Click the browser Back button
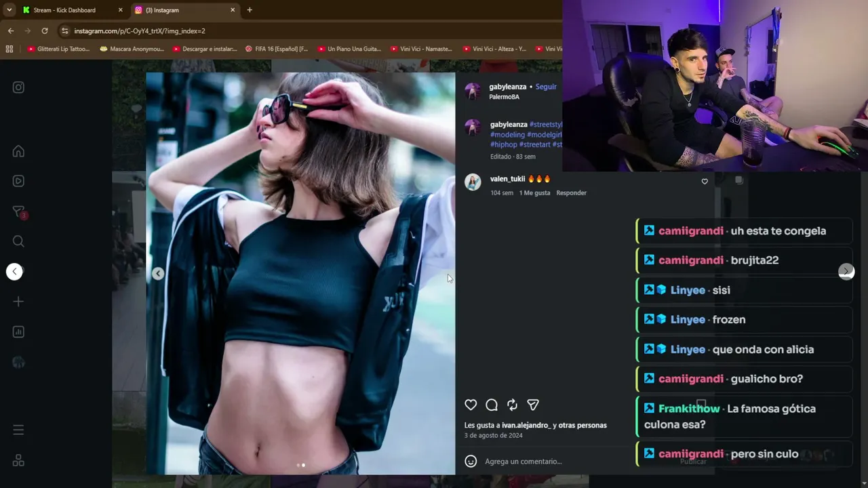Image resolution: width=868 pixels, height=488 pixels. (11, 30)
